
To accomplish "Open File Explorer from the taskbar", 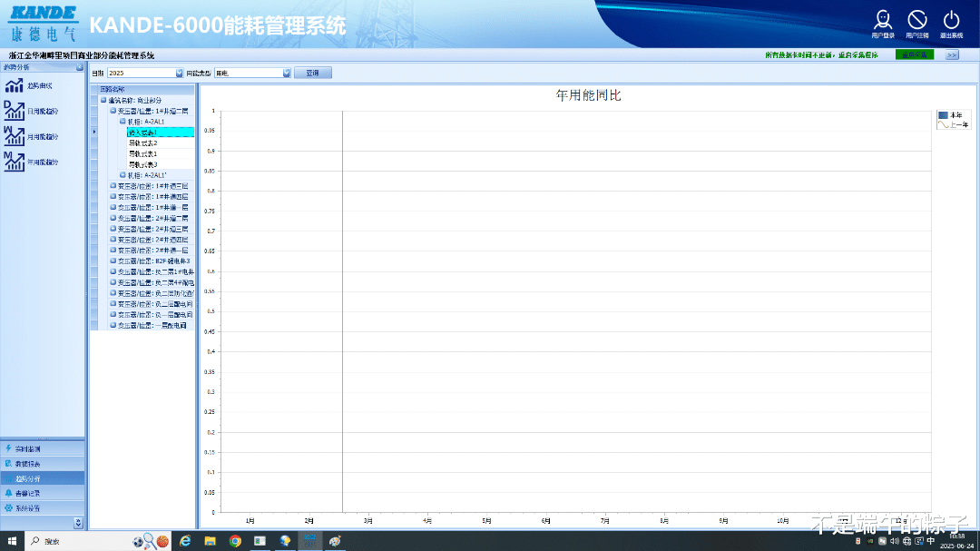I will pyautogui.click(x=210, y=541).
